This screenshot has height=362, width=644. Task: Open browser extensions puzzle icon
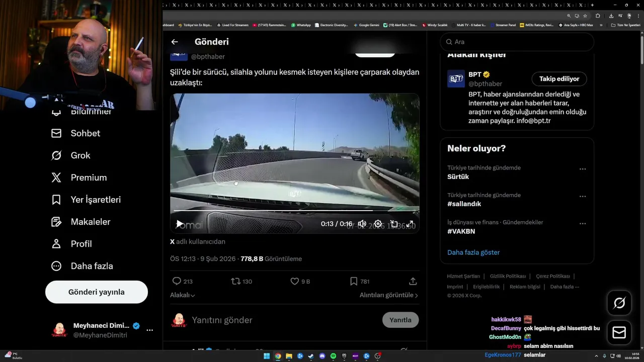coord(598,16)
